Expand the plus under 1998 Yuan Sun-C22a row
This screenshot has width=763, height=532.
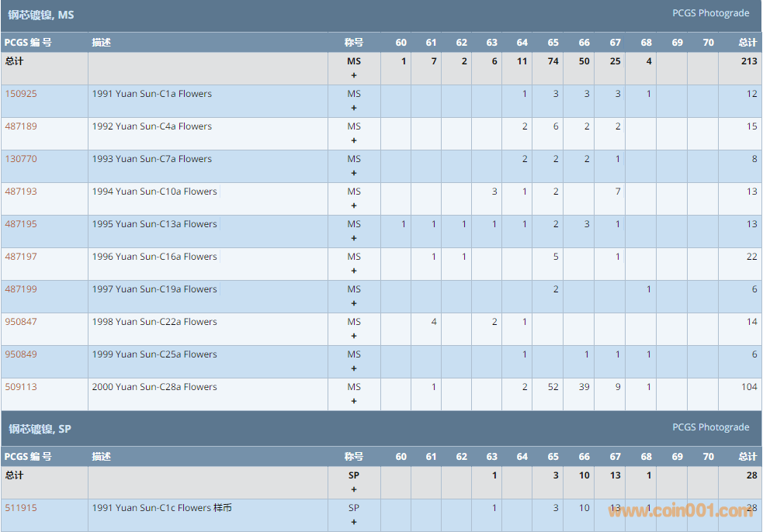[354, 337]
